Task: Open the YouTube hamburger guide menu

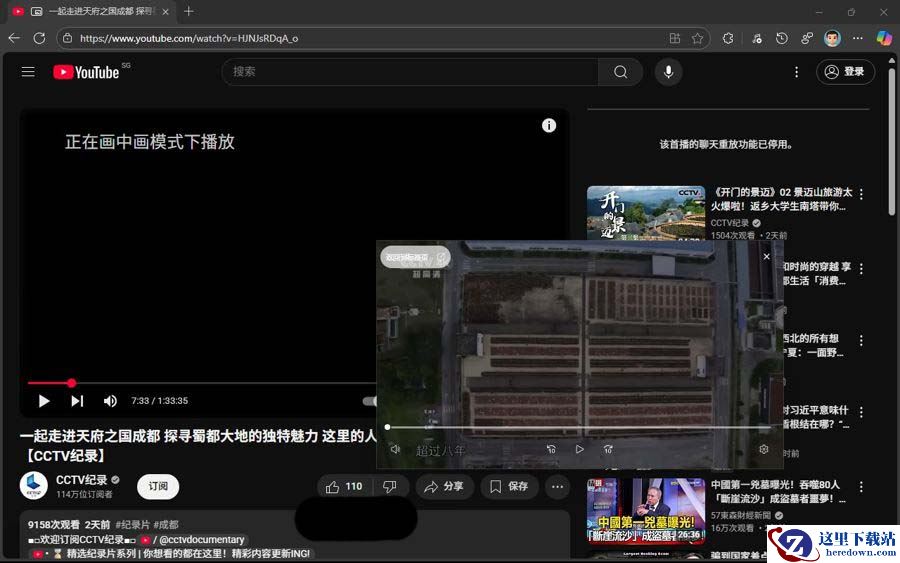Action: coord(28,72)
